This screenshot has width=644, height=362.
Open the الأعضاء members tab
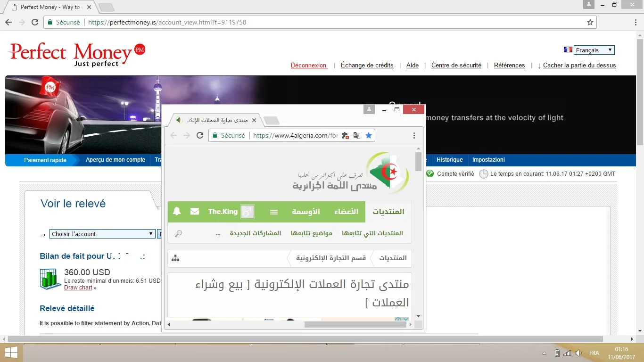(347, 212)
